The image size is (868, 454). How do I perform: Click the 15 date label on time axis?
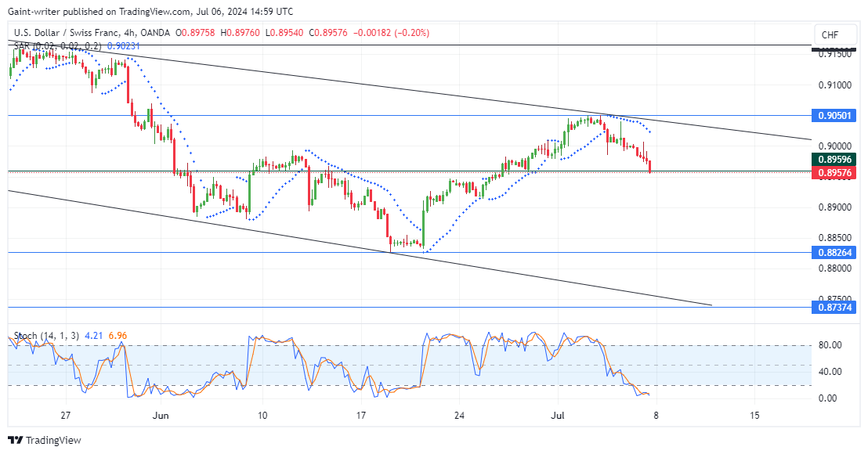pos(754,416)
